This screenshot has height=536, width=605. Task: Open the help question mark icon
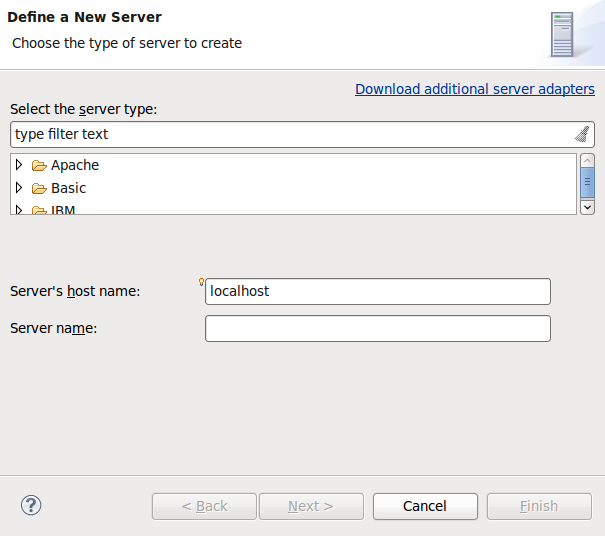(x=30, y=505)
